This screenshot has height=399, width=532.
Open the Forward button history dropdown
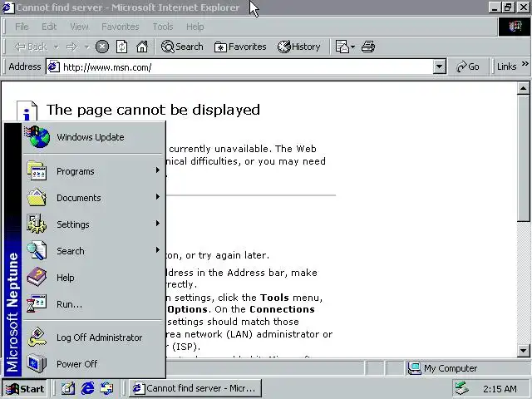point(86,47)
